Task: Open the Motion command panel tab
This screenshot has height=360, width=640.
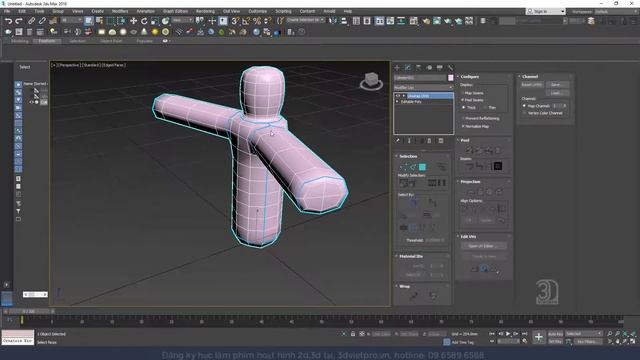Action: pyautogui.click(x=429, y=67)
